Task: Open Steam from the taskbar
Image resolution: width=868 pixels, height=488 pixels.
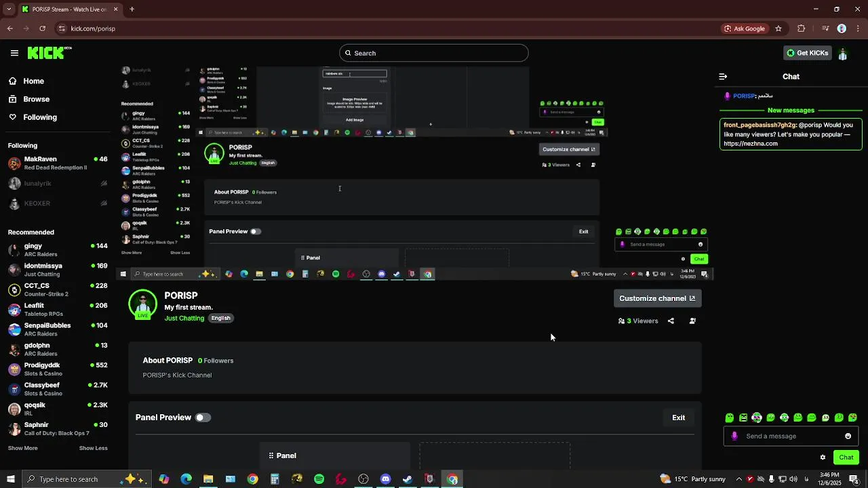Action: (408, 479)
